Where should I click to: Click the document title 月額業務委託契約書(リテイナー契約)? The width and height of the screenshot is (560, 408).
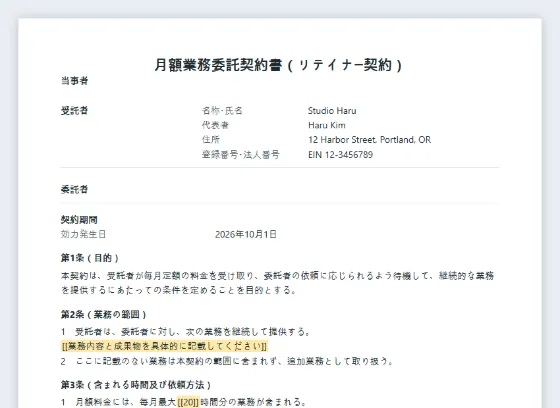[279, 65]
